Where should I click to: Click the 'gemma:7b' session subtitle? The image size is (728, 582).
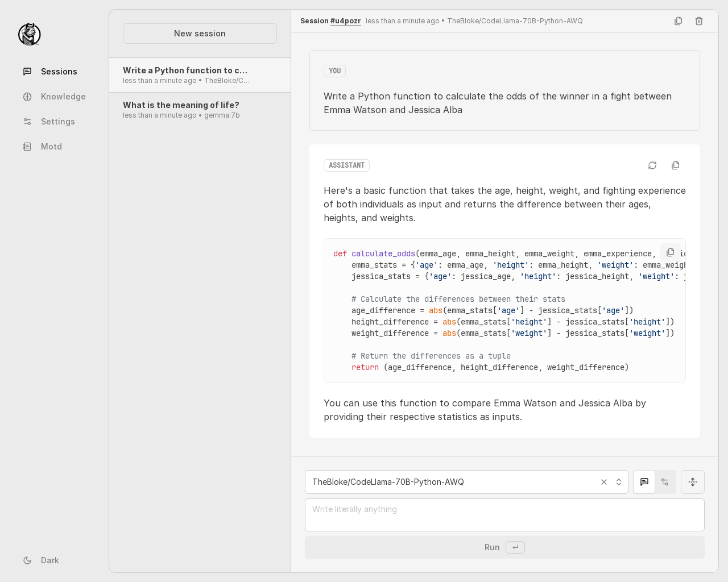pos(222,115)
